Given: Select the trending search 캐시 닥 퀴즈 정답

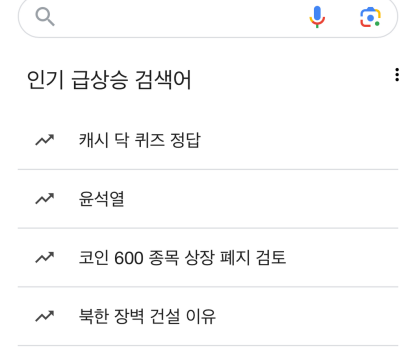Looking at the screenshot, I should [140, 140].
